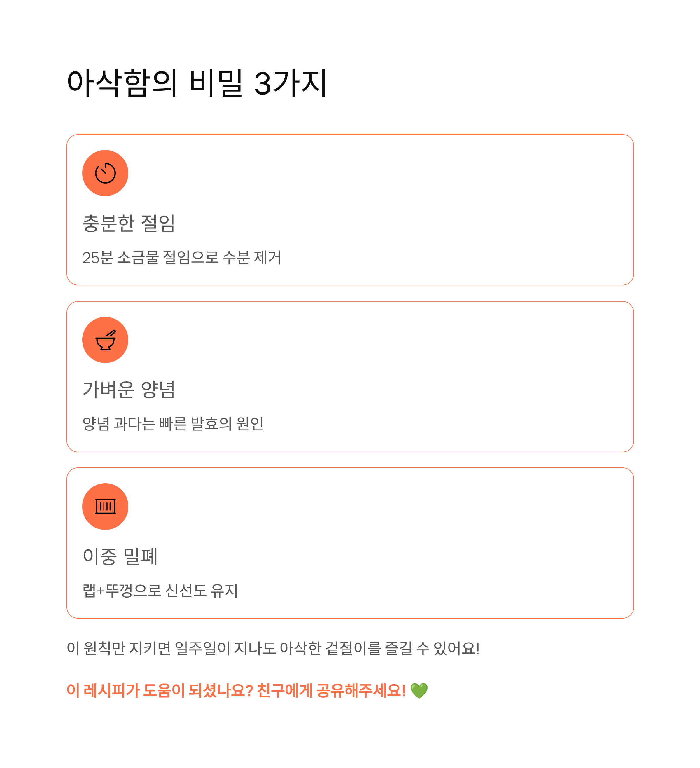Click the green heart emoji
The width and height of the screenshot is (700, 768).
click(419, 691)
